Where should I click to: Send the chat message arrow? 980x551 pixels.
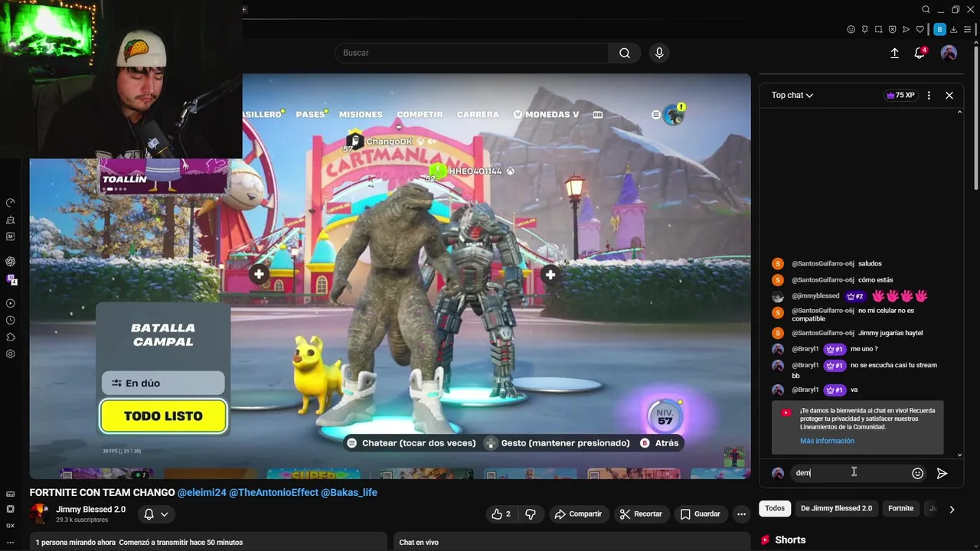tap(942, 474)
